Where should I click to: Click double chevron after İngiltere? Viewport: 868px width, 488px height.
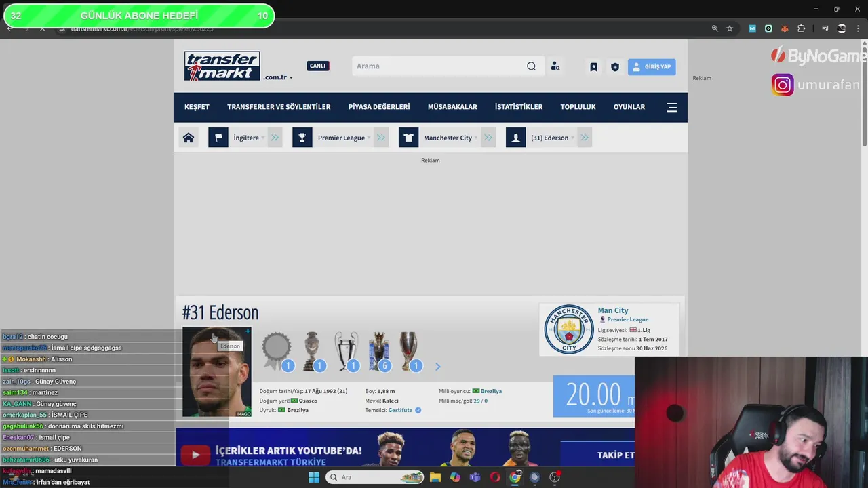[x=275, y=138]
